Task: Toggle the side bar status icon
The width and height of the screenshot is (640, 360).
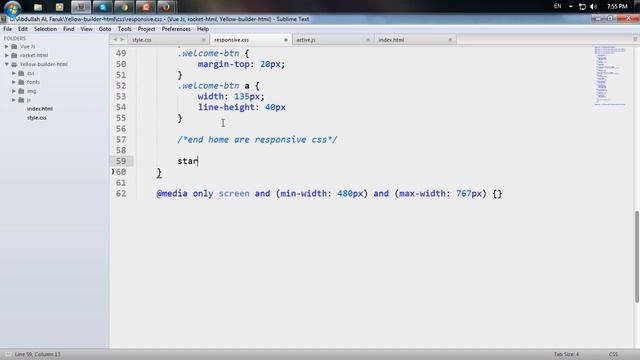Action: [7, 354]
